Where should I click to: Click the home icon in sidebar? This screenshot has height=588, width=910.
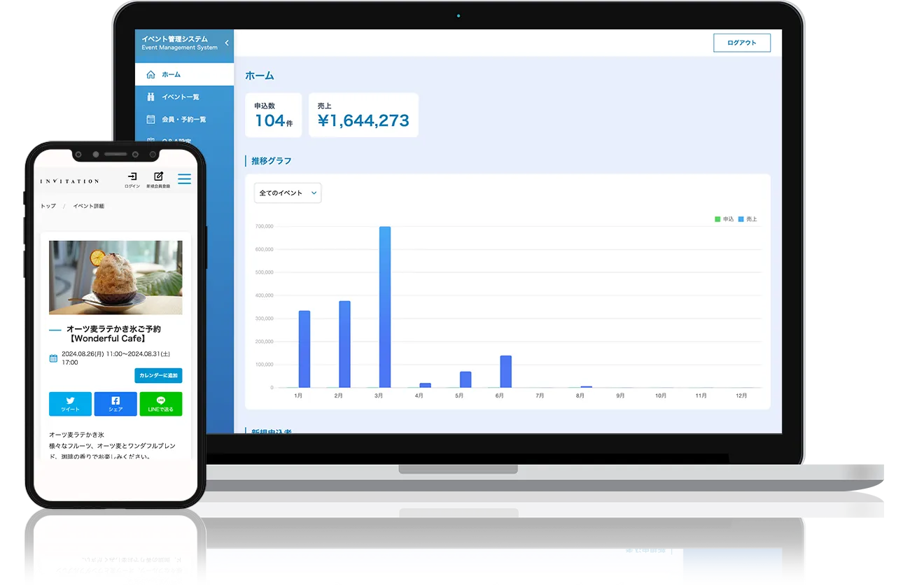tap(150, 74)
